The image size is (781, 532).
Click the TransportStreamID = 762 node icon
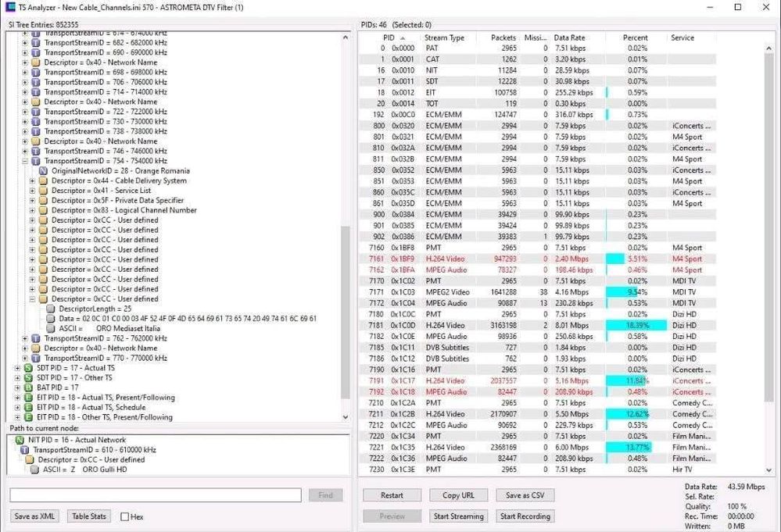36,338
